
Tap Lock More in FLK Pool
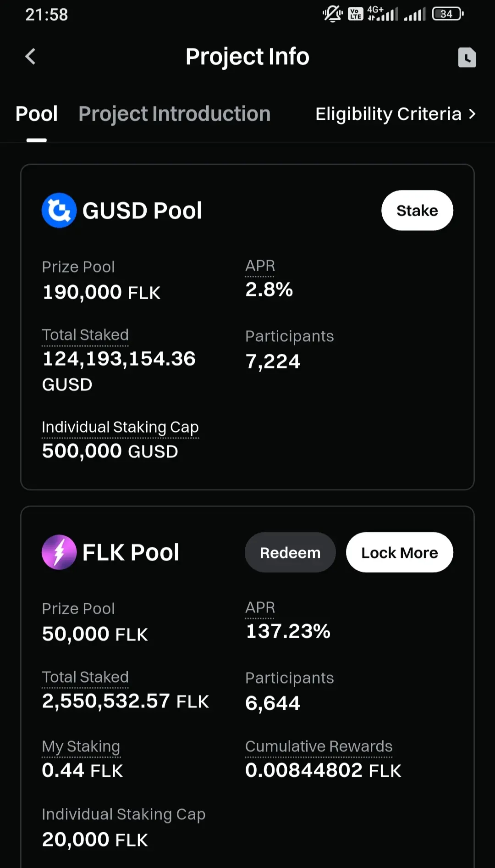point(399,552)
